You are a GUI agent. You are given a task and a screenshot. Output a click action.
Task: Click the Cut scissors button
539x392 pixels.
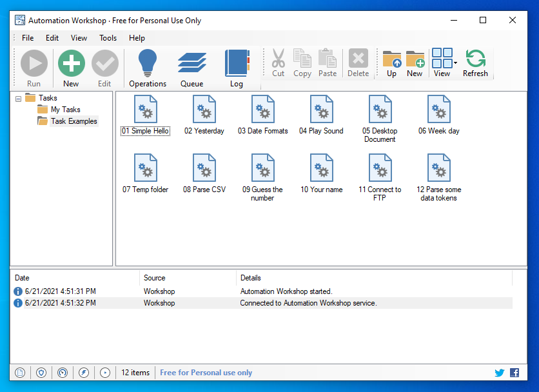(279, 63)
